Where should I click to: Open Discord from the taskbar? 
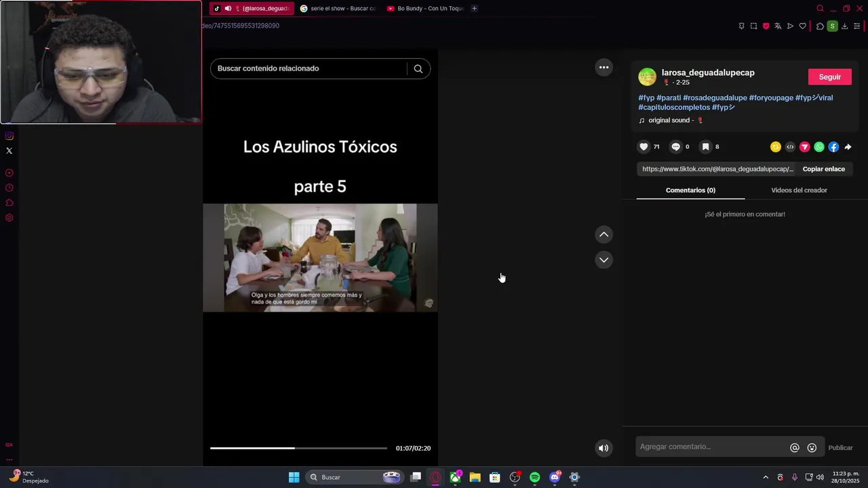[x=555, y=477]
